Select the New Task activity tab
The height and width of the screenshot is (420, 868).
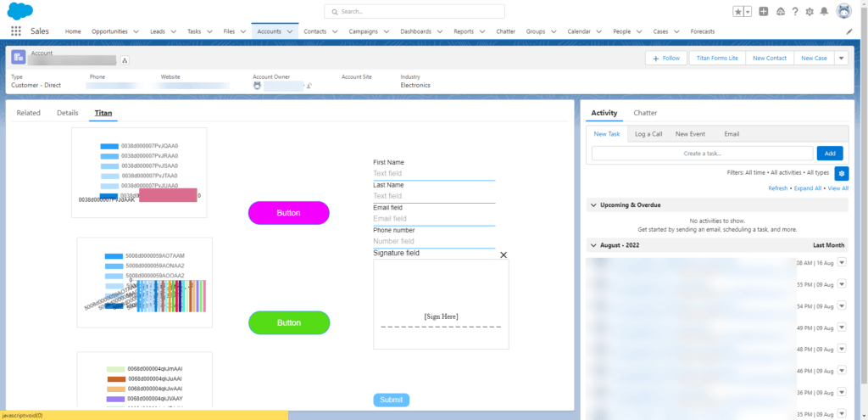(x=607, y=133)
